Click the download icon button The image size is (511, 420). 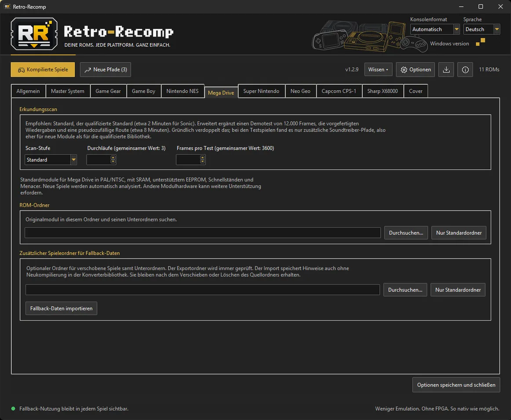(446, 70)
